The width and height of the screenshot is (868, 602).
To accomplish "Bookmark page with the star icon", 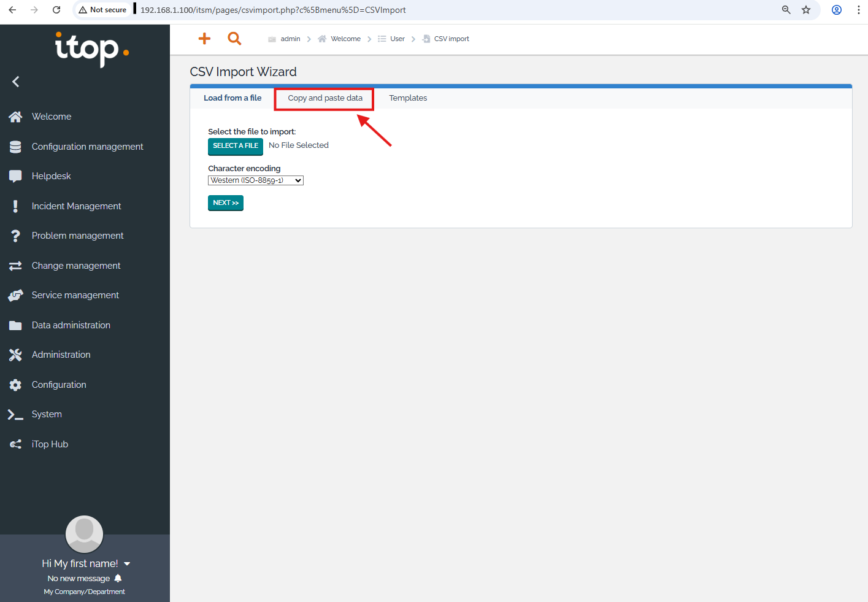I will pos(806,10).
